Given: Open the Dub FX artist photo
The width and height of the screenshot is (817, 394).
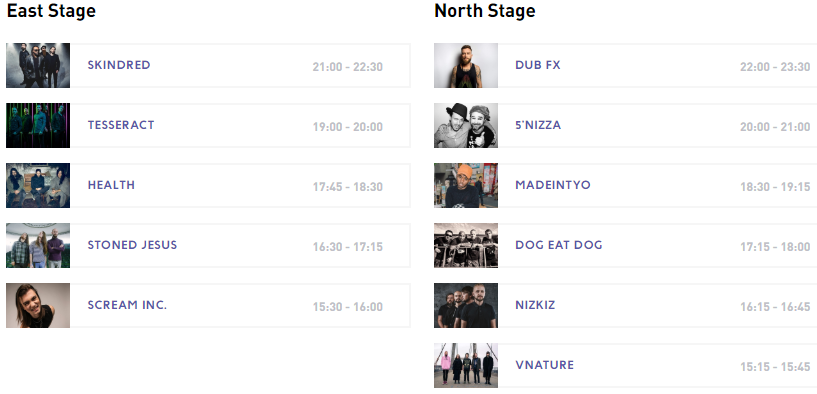Looking at the screenshot, I should 466,65.
